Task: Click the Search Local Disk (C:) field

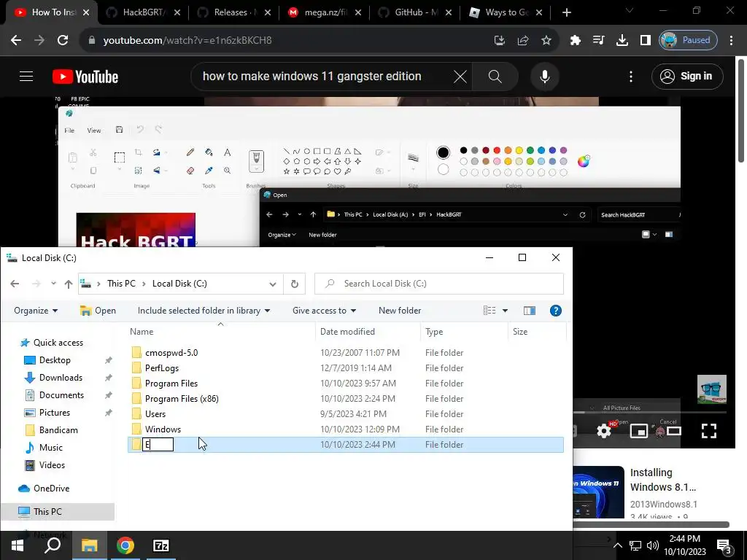Action: (438, 284)
